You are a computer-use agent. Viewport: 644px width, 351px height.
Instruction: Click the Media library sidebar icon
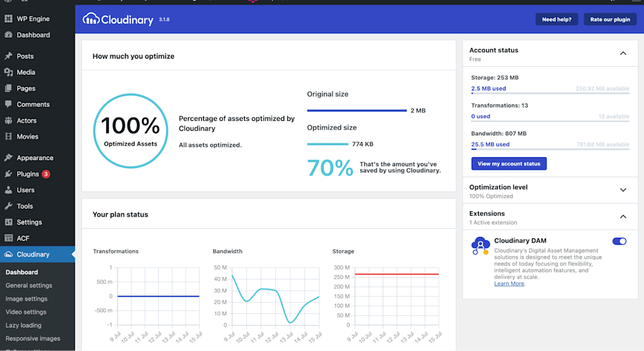(x=8, y=72)
